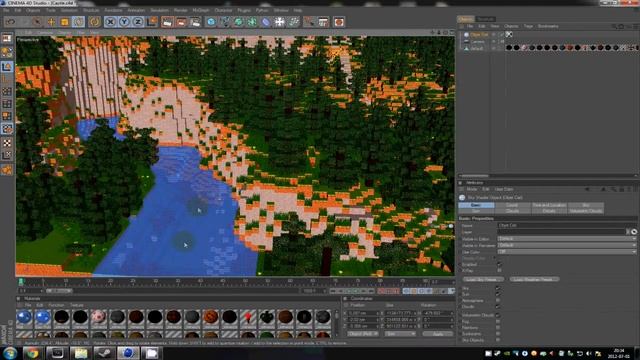Open the Windows Start menu
The image size is (640, 360).
coord(10,353)
